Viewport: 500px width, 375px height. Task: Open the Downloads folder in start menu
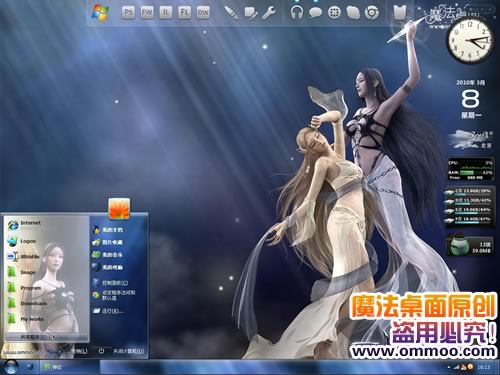point(27,303)
